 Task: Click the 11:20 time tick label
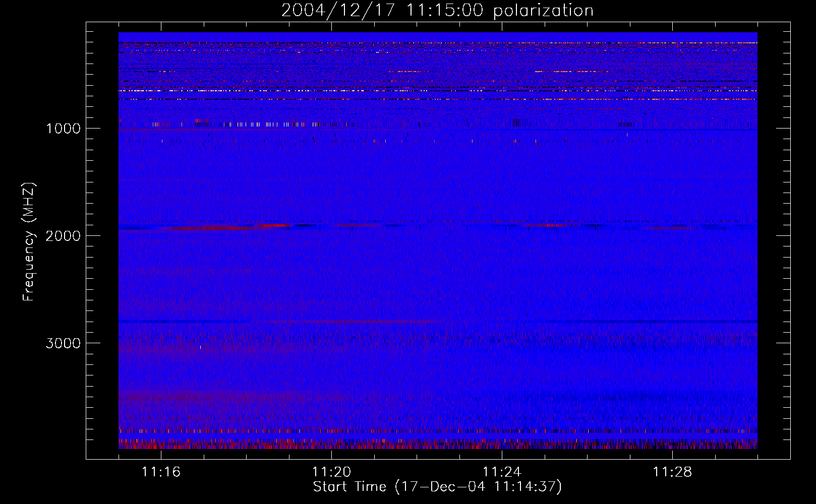tap(331, 472)
